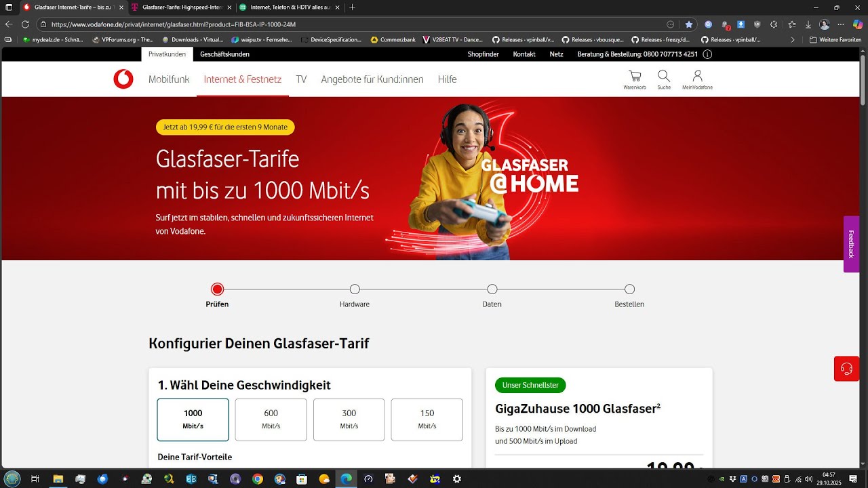Click the Windows Start button
This screenshot has width=868, height=488.
[x=13, y=479]
